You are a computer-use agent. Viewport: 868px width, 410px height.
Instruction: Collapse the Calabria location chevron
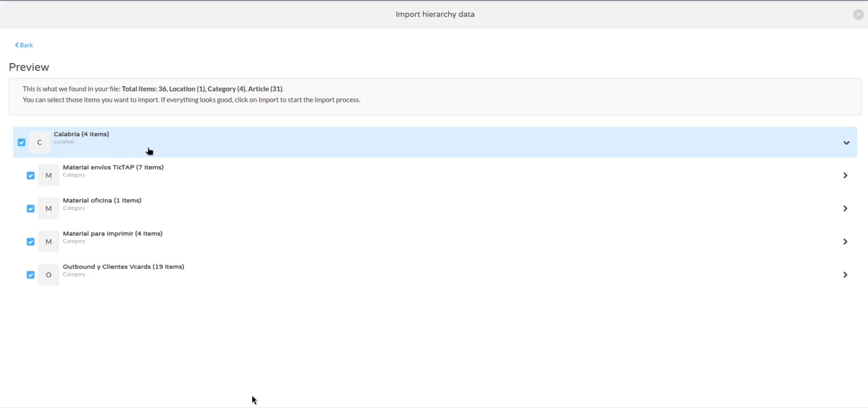point(846,143)
